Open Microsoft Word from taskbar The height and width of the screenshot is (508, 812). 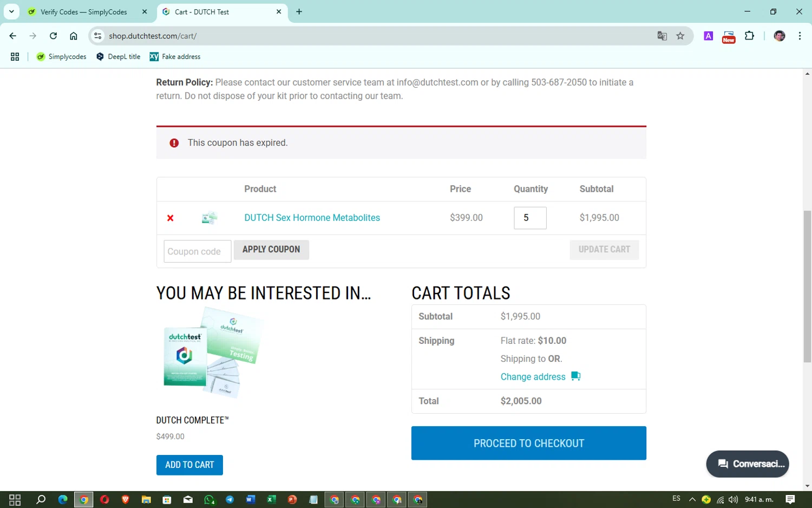[250, 499]
